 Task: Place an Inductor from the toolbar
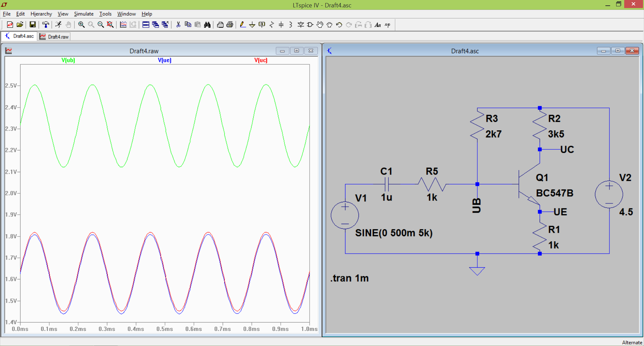point(291,24)
